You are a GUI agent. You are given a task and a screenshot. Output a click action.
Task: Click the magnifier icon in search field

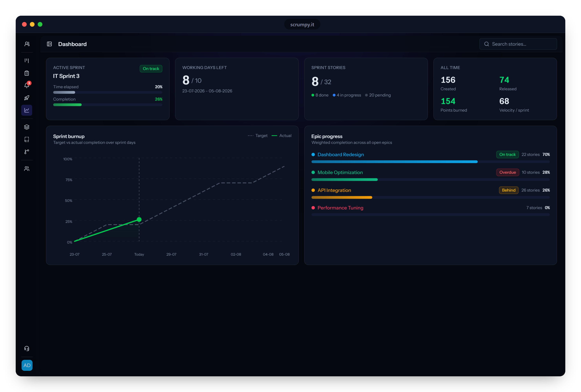click(487, 44)
